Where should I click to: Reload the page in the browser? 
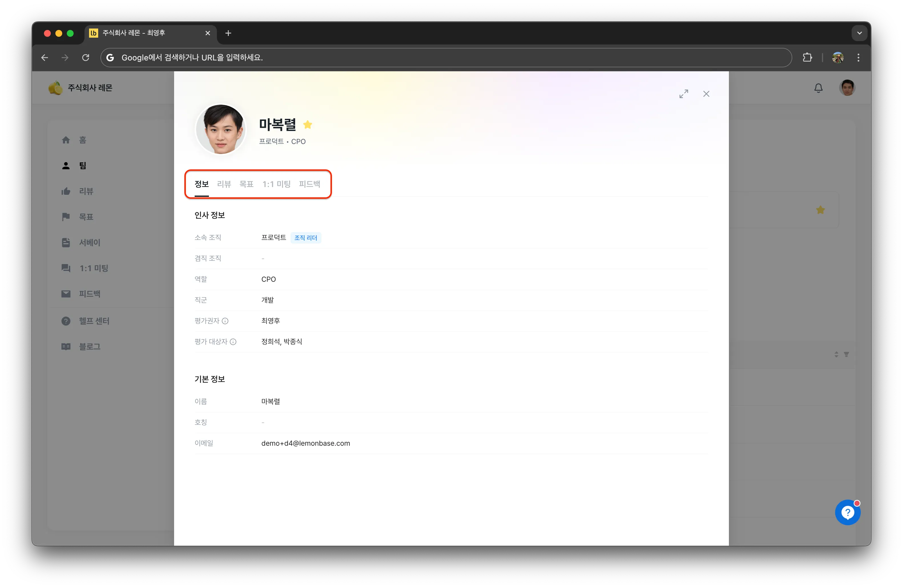click(86, 57)
